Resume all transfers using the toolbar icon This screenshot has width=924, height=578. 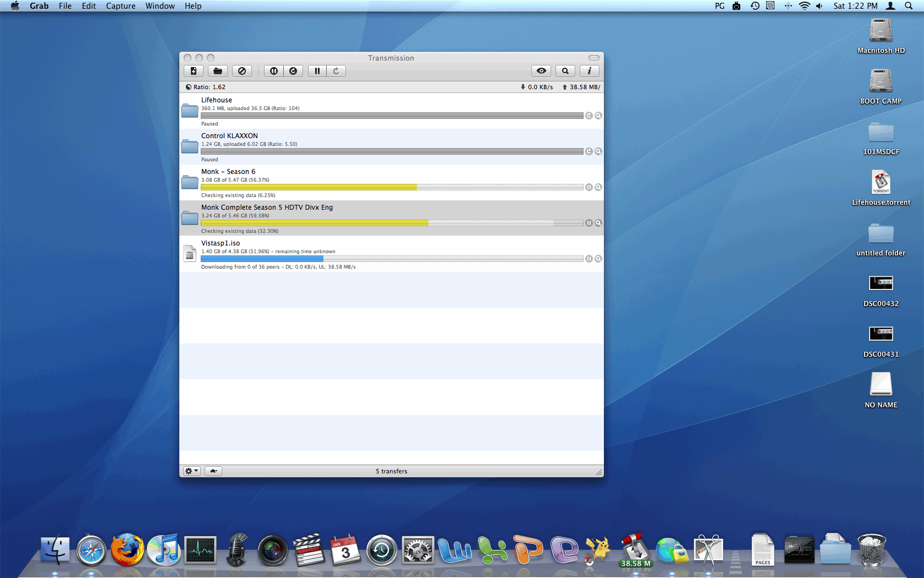(x=293, y=71)
